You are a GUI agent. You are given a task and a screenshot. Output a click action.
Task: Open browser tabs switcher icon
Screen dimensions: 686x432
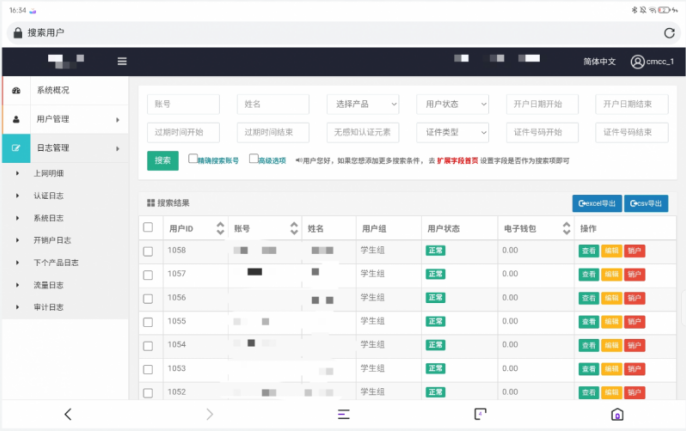pyautogui.click(x=480, y=414)
